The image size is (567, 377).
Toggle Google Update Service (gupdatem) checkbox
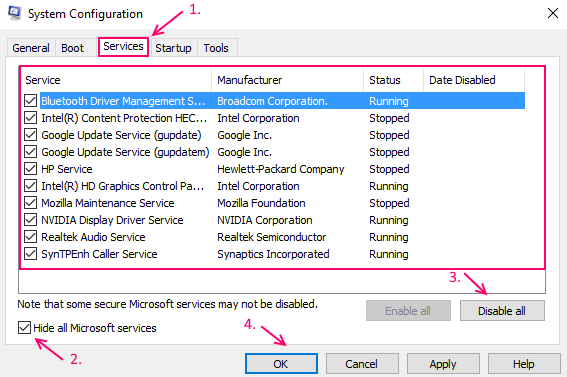coord(30,151)
